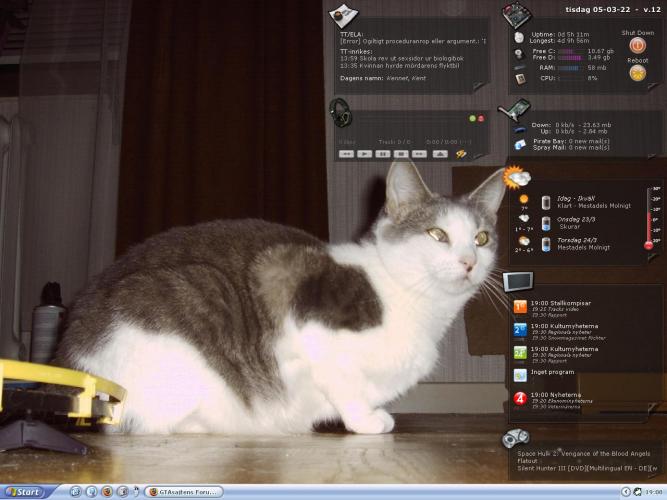Click the green dot in media player
667x500 pixels.
coord(471,119)
